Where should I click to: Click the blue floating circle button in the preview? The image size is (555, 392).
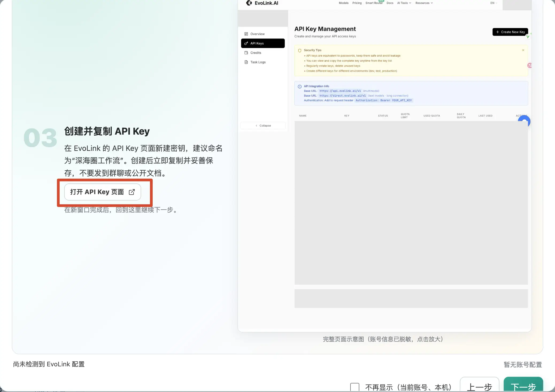coord(524,121)
